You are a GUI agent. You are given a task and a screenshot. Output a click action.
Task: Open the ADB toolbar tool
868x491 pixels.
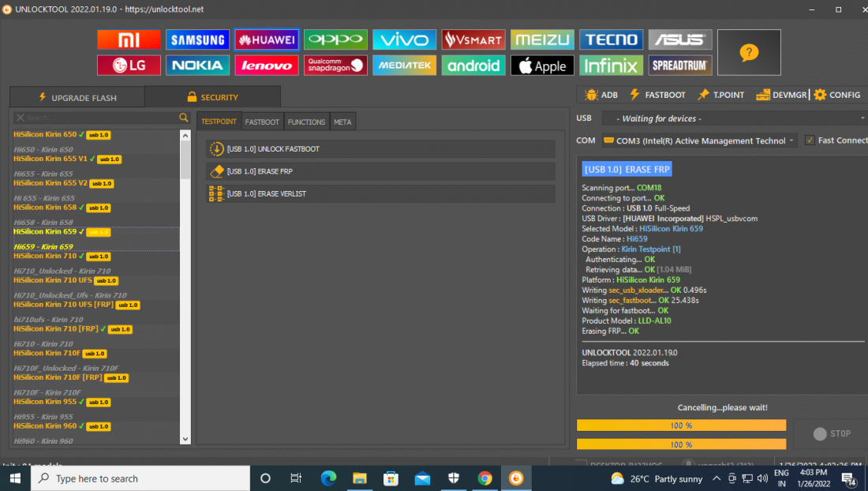coord(601,96)
